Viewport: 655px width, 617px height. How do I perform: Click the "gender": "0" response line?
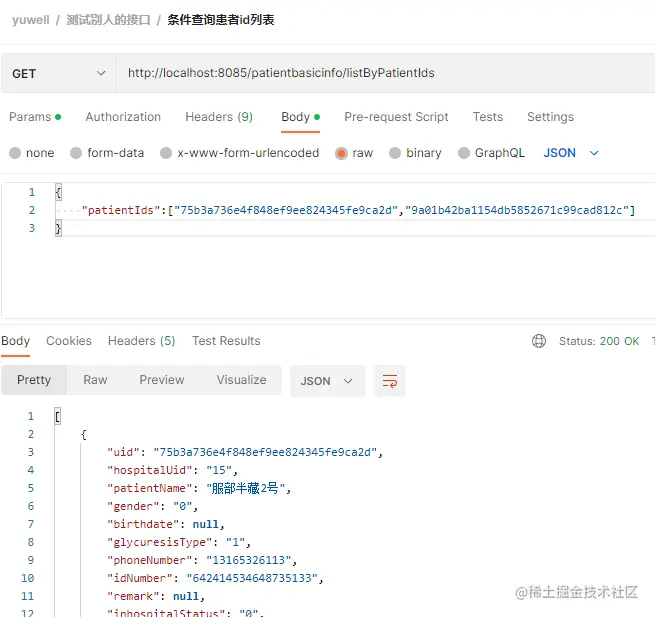(152, 506)
